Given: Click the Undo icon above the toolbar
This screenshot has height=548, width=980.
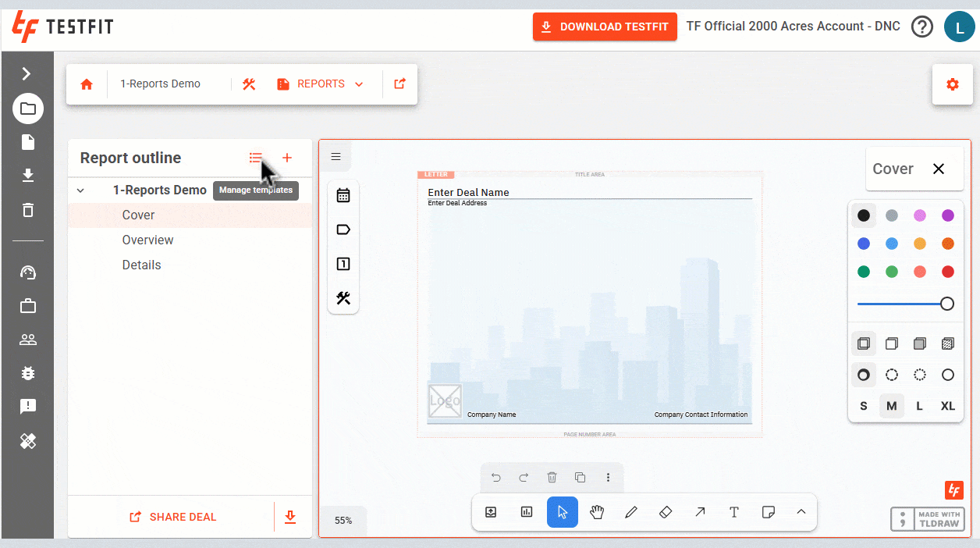Looking at the screenshot, I should pyautogui.click(x=496, y=477).
